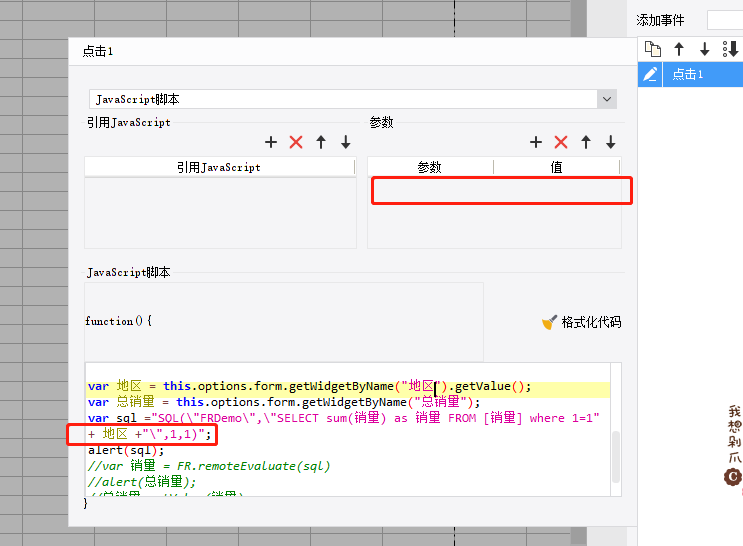Screen dimensions: 743x546
Task: Click the broom format-code icon
Action: coord(549,322)
